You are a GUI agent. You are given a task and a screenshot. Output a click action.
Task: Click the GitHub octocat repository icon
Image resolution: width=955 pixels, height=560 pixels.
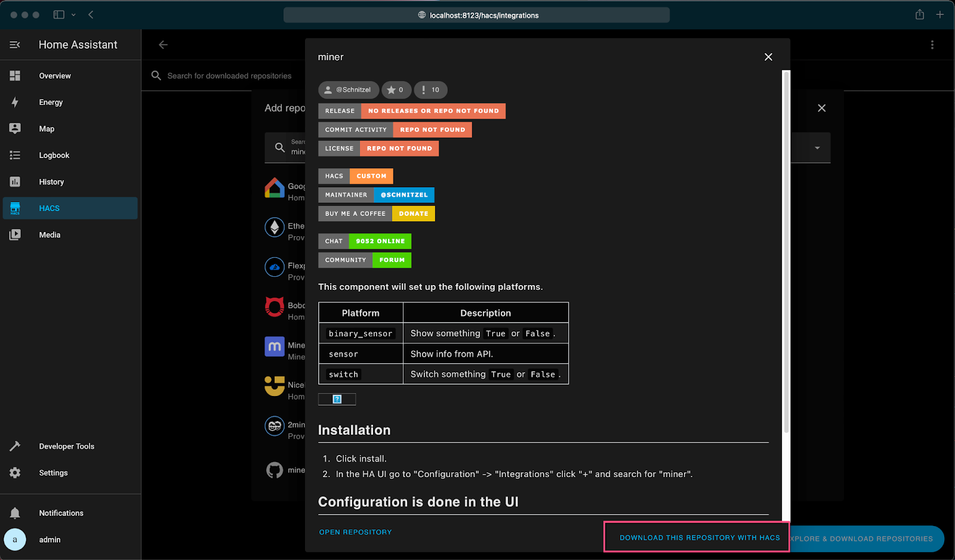click(275, 470)
